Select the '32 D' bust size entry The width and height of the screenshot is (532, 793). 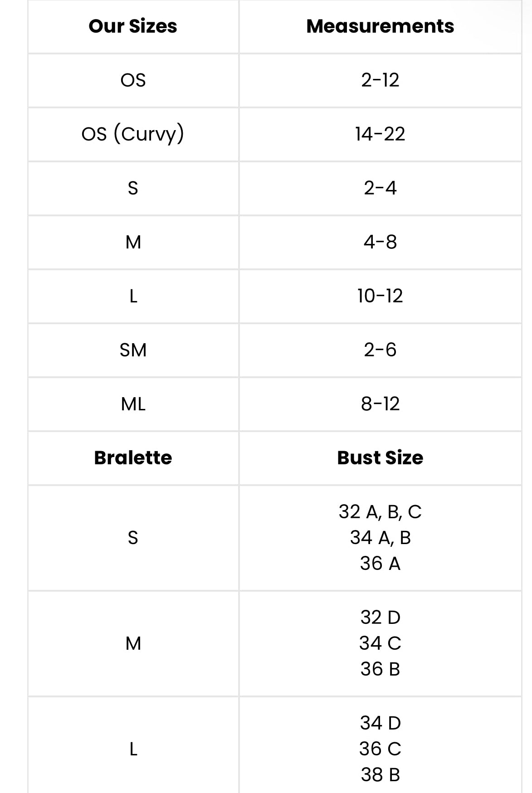coord(380,618)
